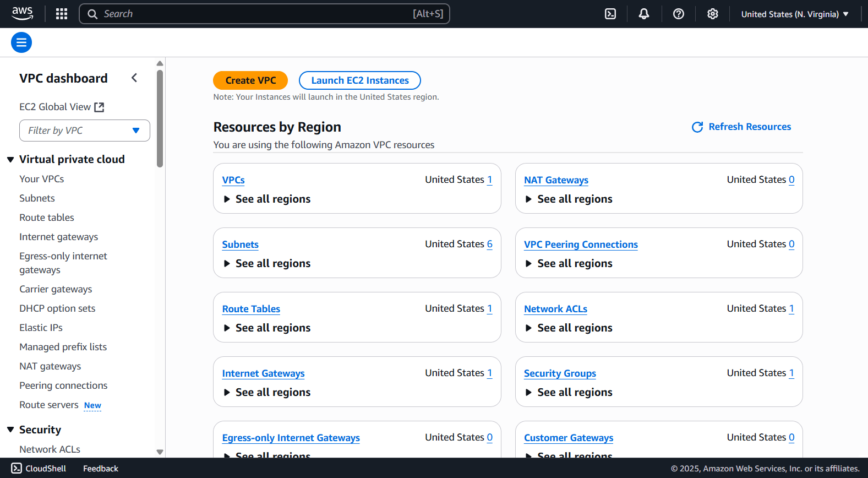Screen dimensions: 868x478
Task: Toggle the blue hamburger navigation button
Action: [21, 42]
